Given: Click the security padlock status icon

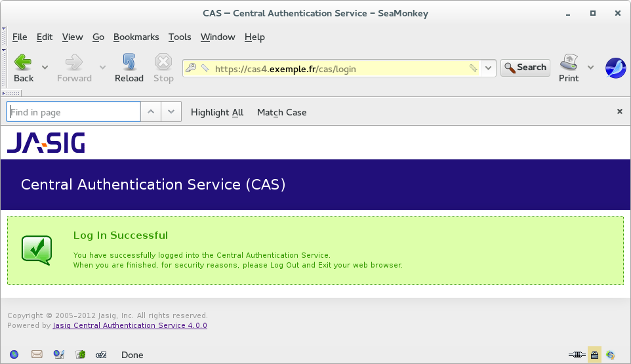Looking at the screenshot, I should pos(594,355).
